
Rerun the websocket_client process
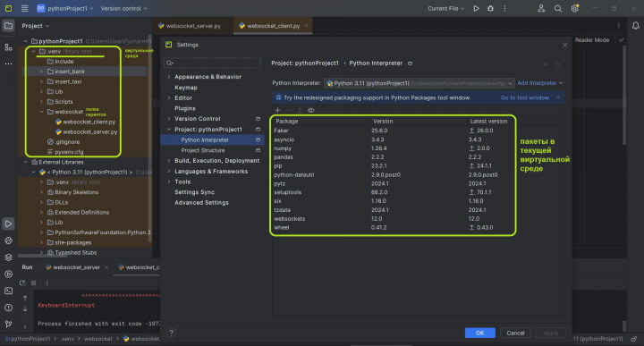click(x=22, y=283)
